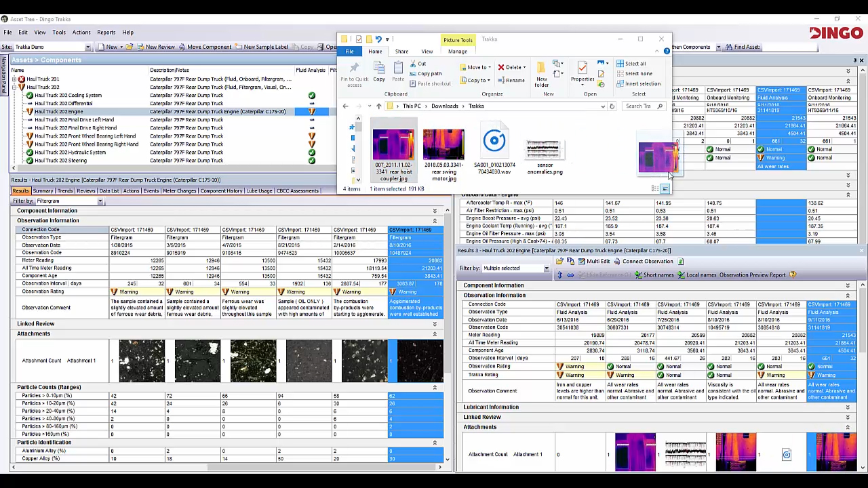This screenshot has width=868, height=488.
Task: Click the vertical expand arrows icon
Action: tap(559, 275)
